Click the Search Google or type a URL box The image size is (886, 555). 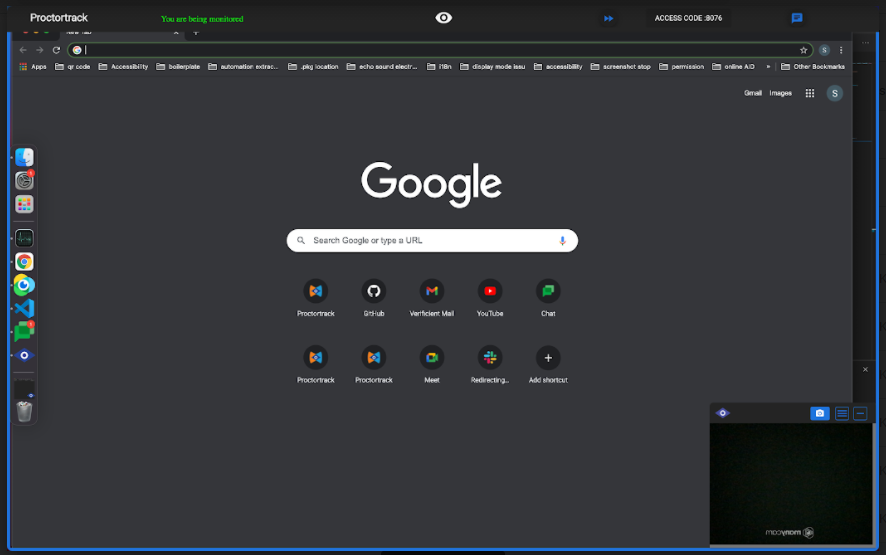click(432, 241)
